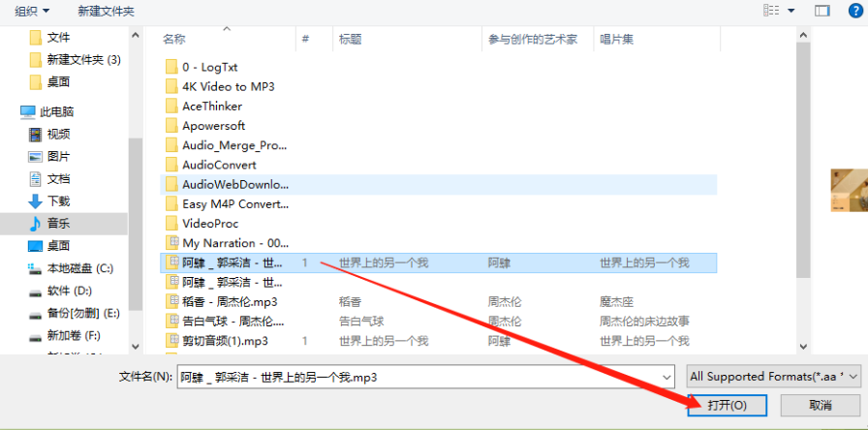Select highlighted 阿肆 _ 郭采洁 track number 1

tap(439, 262)
